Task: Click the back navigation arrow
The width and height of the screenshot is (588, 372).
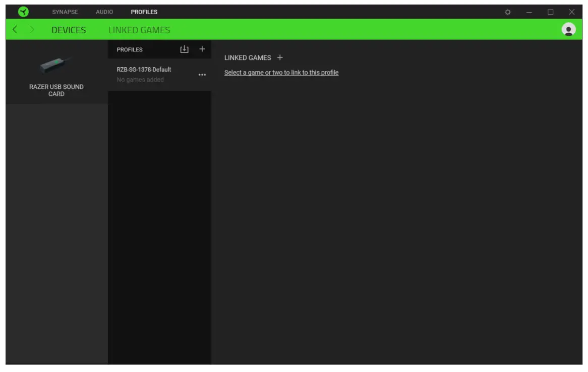Action: (14, 30)
